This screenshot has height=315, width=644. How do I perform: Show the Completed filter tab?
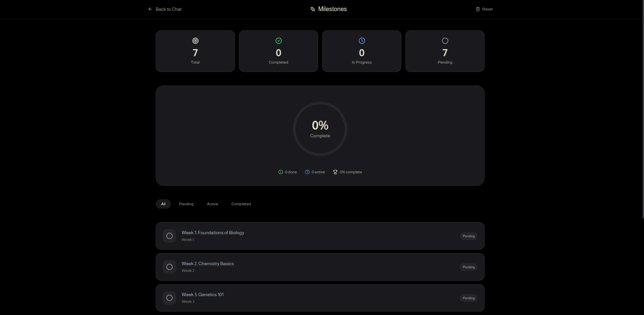[241, 204]
